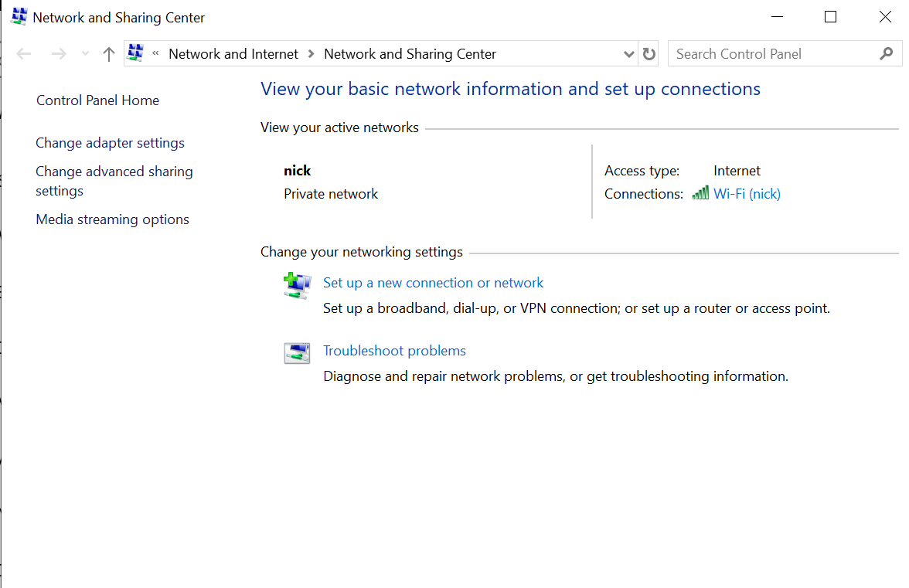Click the new connection setup icon
Viewport: 909px width, 588px height.
click(297, 285)
